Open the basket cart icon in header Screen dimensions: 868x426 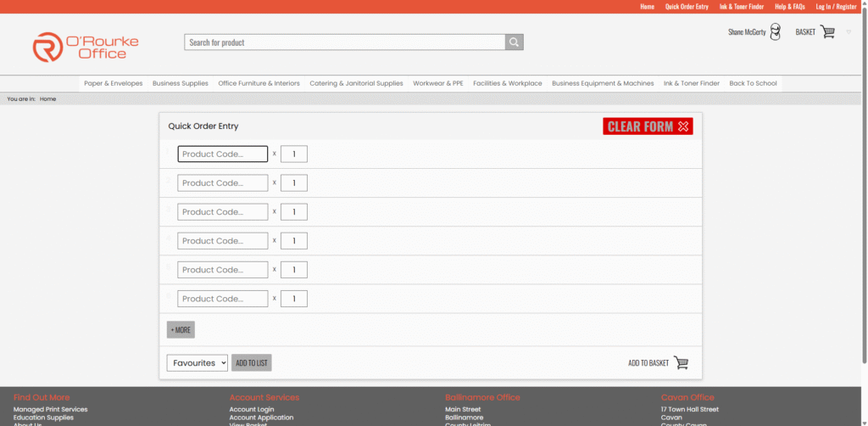click(x=827, y=32)
